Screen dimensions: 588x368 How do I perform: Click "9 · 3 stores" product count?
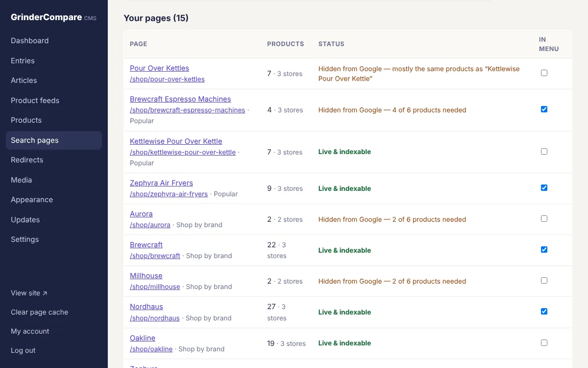(x=285, y=188)
